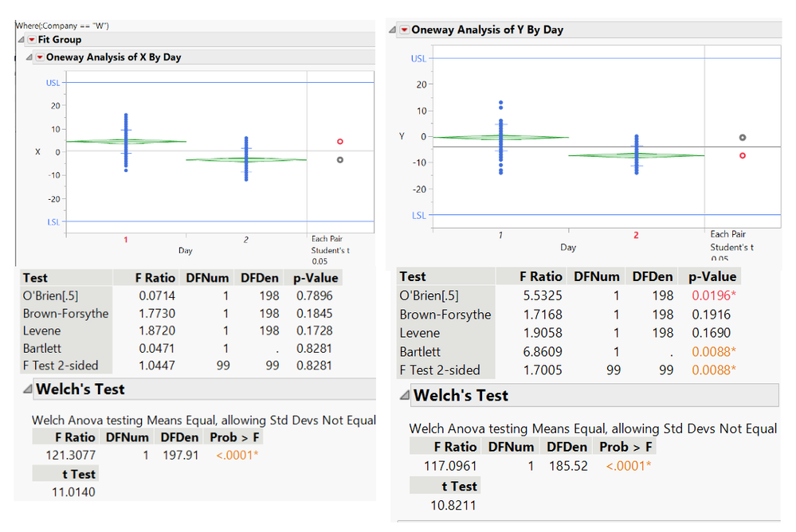Click the LSL label in Y plot
This screenshot has width=796, height=532.
tap(418, 215)
